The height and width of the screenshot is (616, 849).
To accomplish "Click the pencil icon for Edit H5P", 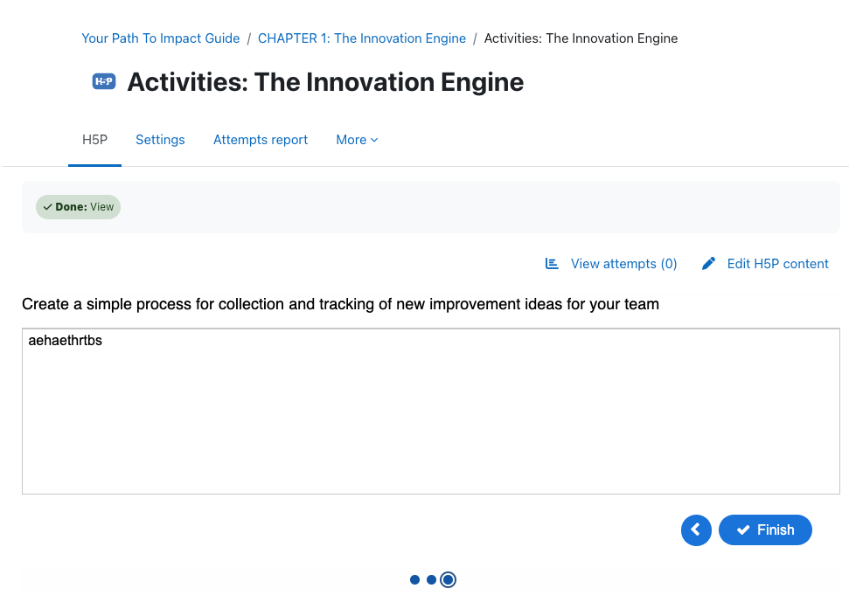I will point(708,264).
